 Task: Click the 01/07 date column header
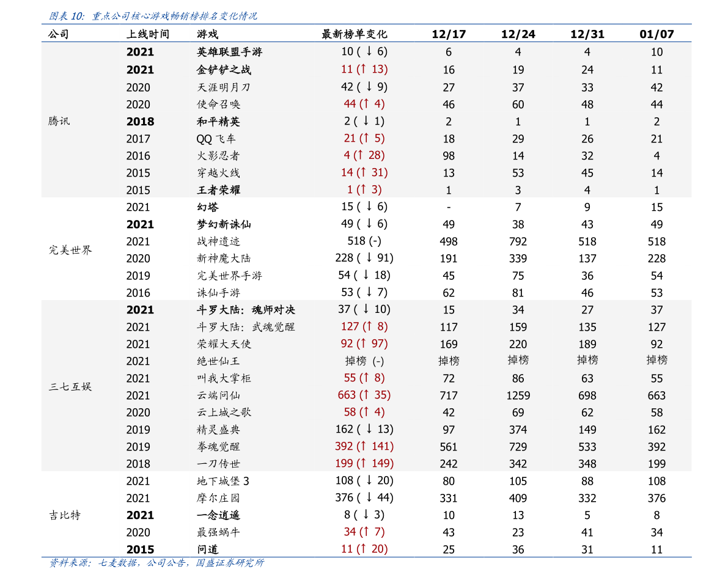pos(656,34)
